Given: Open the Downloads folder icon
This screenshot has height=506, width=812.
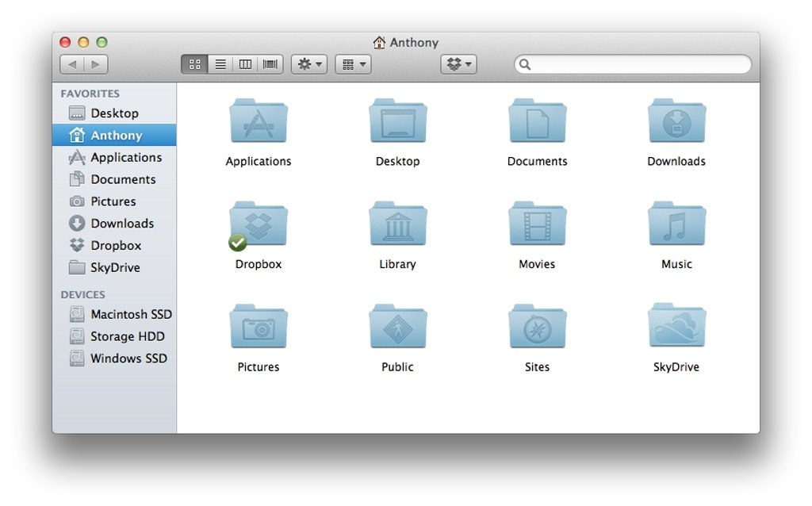Looking at the screenshot, I should click(x=676, y=121).
